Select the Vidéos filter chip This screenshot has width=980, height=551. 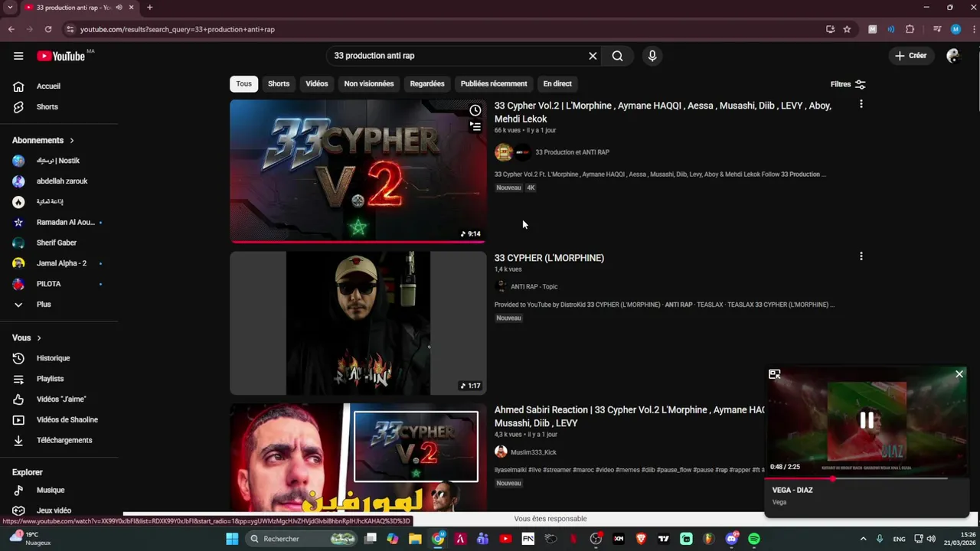(316, 84)
